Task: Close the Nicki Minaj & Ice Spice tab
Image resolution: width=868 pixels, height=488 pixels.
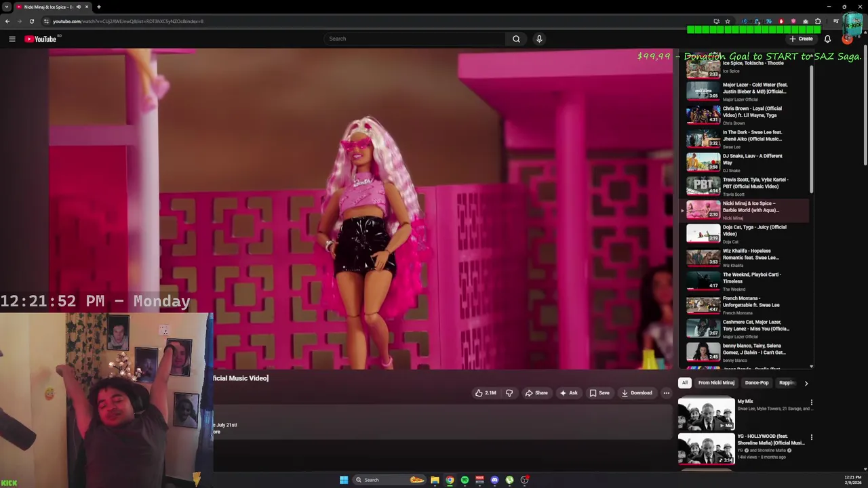Action: pos(87,7)
